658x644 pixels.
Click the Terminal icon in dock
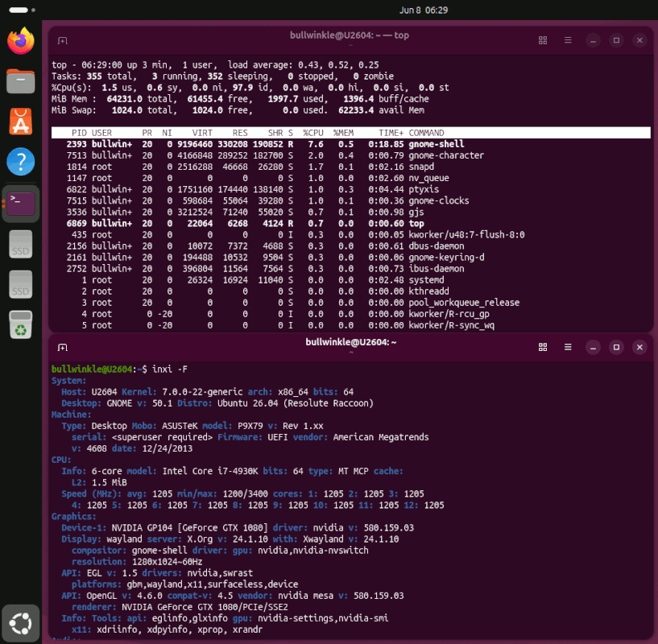[x=21, y=204]
